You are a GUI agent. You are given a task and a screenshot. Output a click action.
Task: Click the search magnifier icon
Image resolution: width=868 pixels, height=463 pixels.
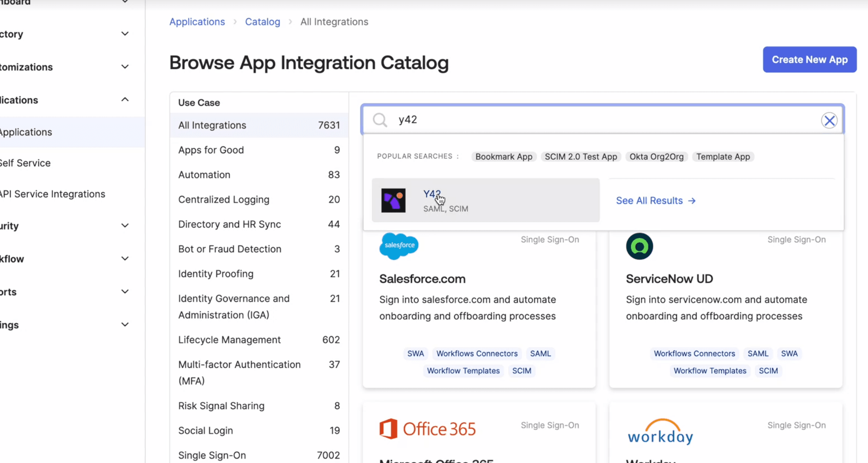click(x=379, y=120)
